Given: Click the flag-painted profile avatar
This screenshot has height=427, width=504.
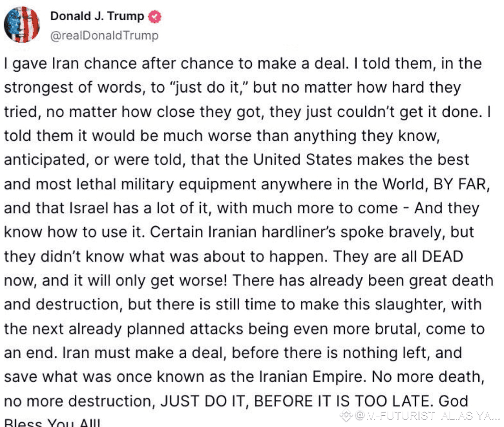Looking at the screenshot, I should pos(22,25).
